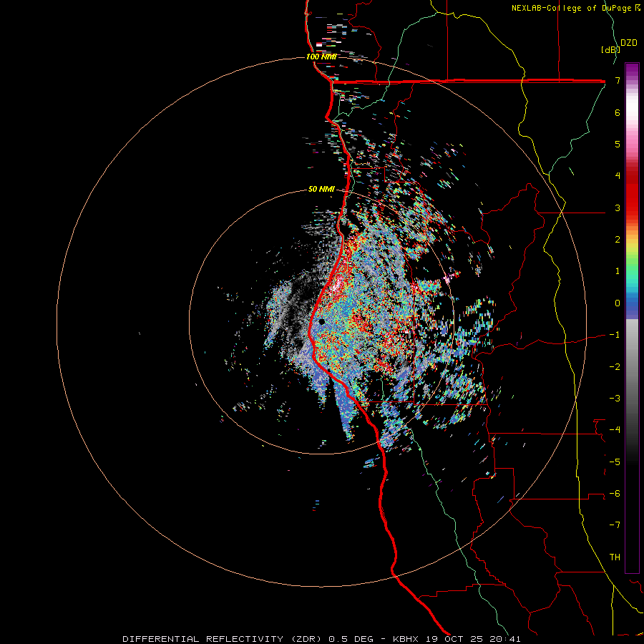Click the NEXLAB-College of DuPage credit text
Screen dimensions: 644x644
coord(572,8)
